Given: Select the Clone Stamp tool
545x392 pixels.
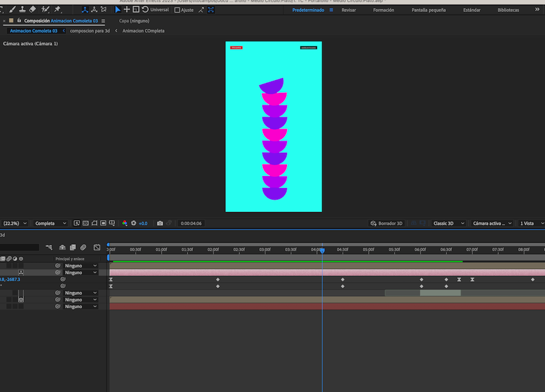Looking at the screenshot, I should [x=22, y=9].
